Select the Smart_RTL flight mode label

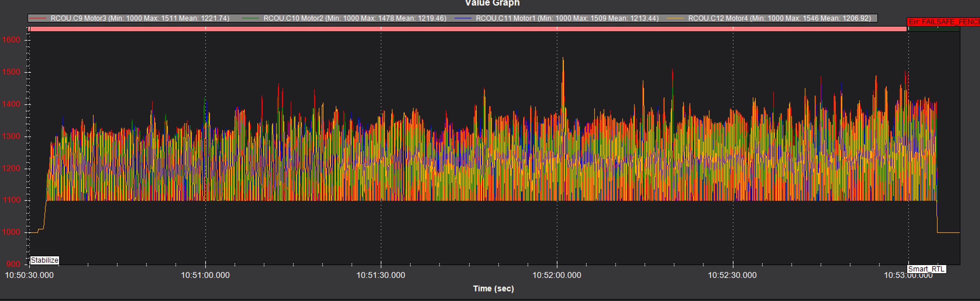coord(926,269)
